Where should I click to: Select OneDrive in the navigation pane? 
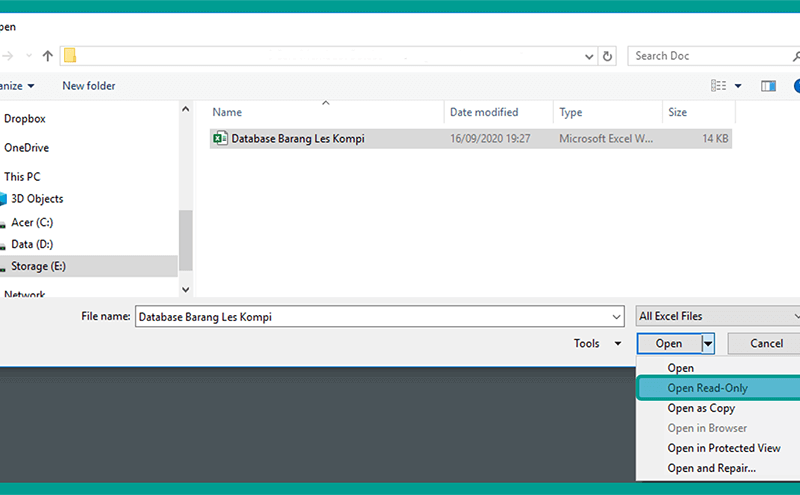point(27,147)
